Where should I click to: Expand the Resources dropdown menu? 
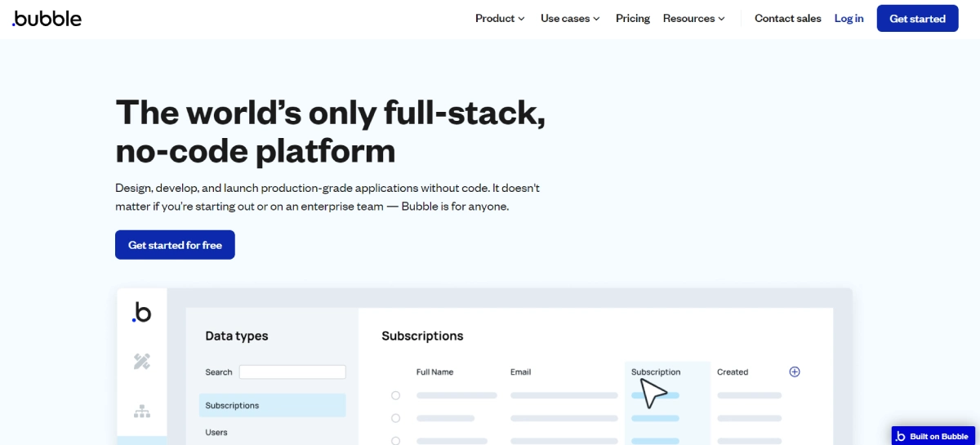click(693, 18)
